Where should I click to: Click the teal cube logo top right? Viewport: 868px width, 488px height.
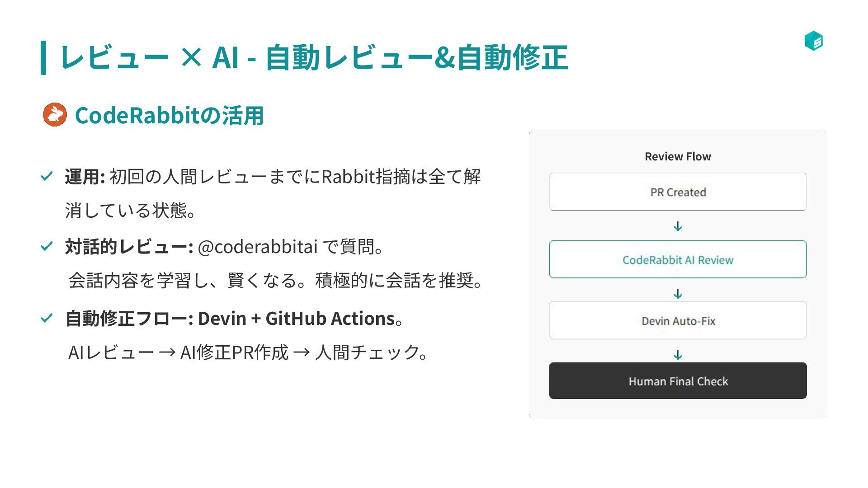tap(813, 41)
